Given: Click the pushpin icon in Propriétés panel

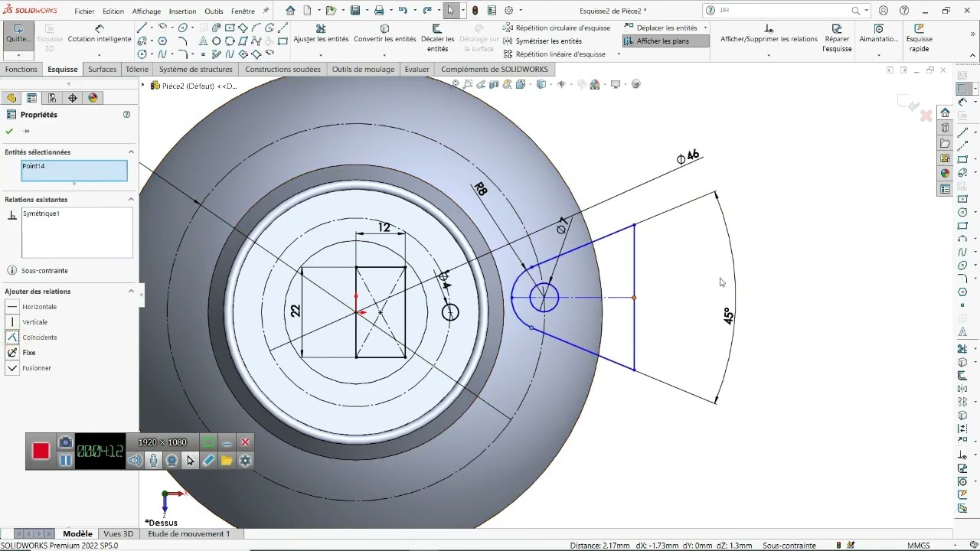Looking at the screenshot, I should (26, 131).
